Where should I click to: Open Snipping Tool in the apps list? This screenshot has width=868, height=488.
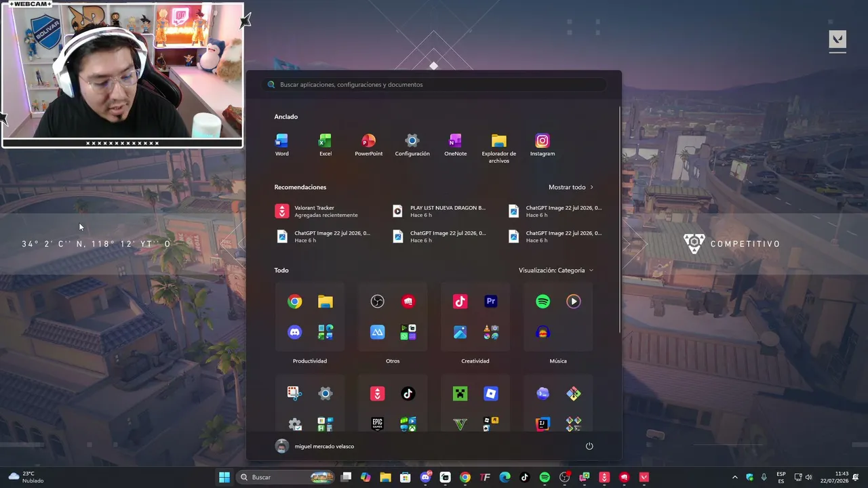coord(294,394)
